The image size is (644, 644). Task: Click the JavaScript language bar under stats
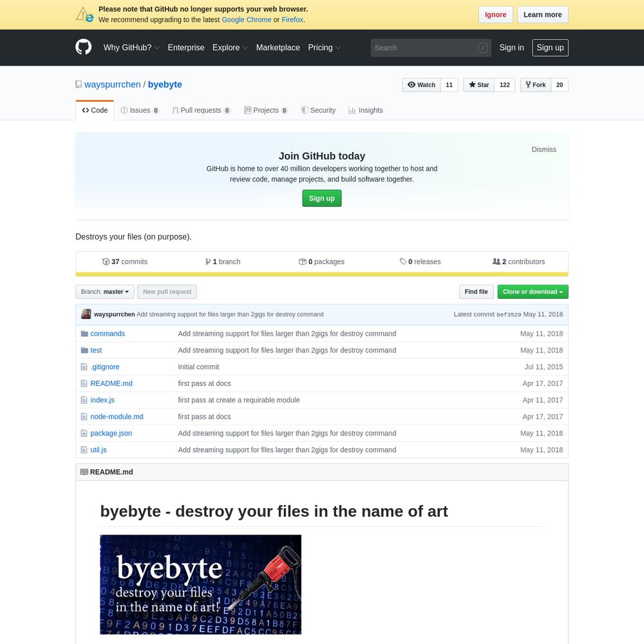[322, 274]
